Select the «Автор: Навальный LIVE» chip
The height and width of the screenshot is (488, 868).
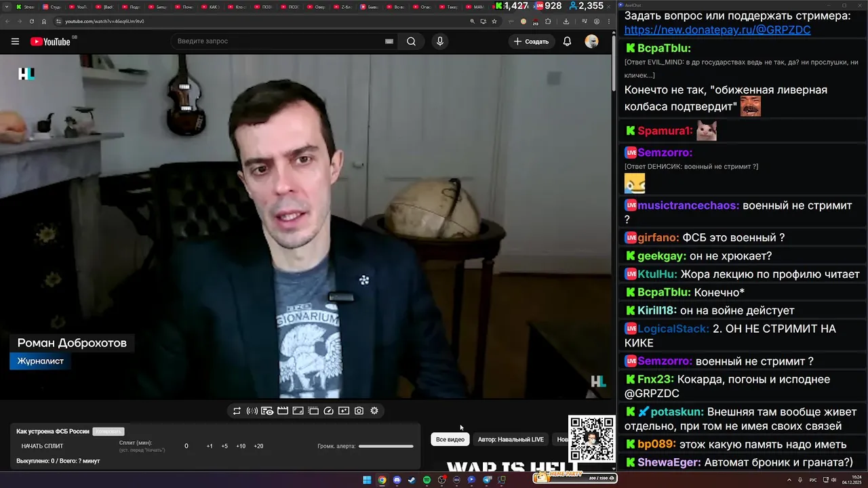[511, 439]
